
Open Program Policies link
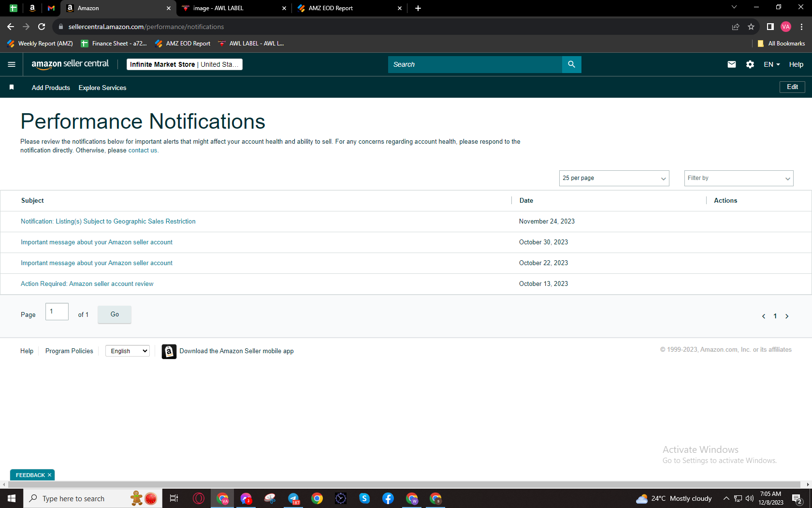(x=69, y=351)
